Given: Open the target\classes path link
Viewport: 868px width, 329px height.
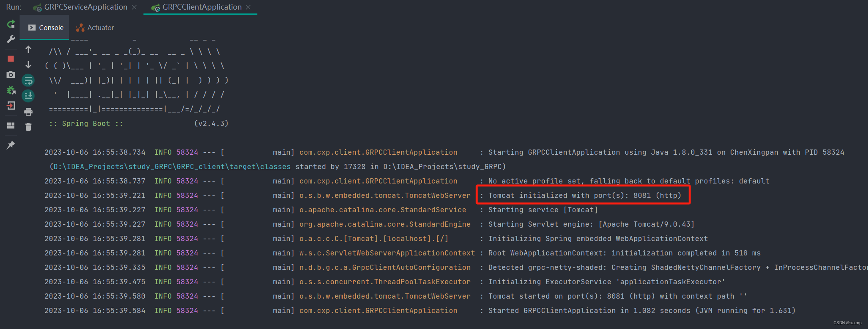Looking at the screenshot, I should point(172,167).
